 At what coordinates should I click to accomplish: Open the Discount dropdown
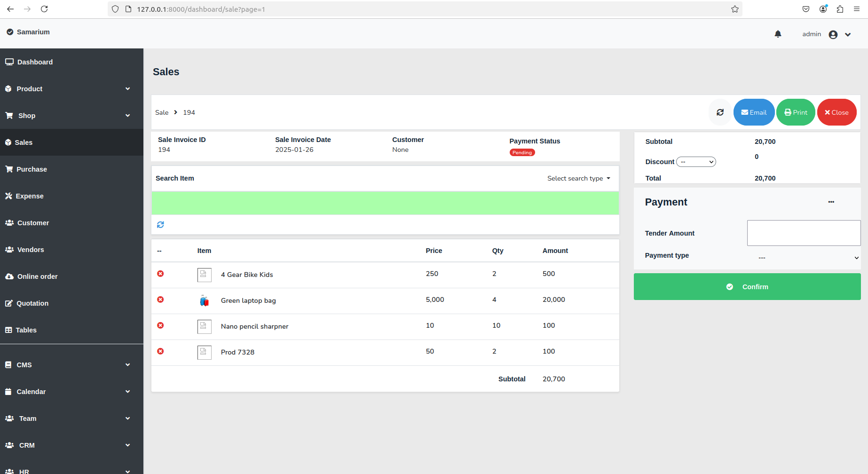tap(696, 162)
